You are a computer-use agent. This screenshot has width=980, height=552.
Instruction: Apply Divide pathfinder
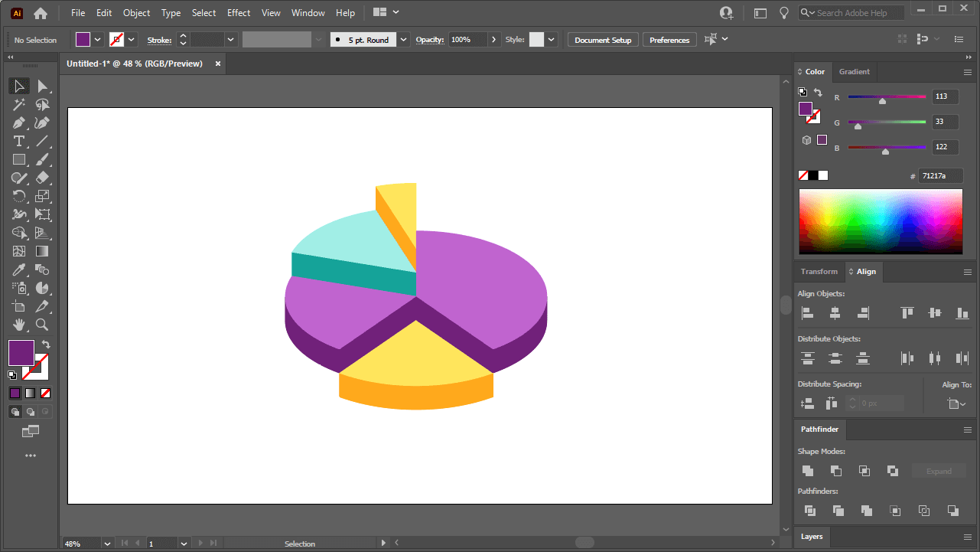(809, 511)
